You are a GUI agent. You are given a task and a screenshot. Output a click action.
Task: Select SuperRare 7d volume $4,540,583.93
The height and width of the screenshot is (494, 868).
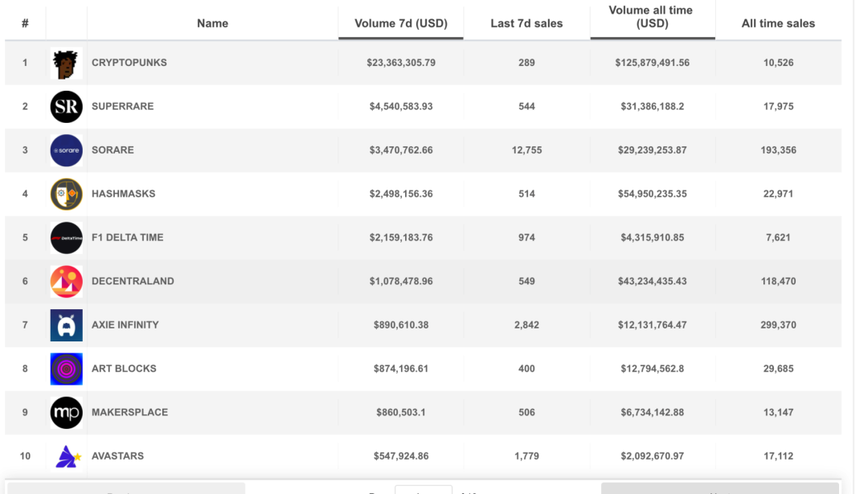[x=401, y=106]
